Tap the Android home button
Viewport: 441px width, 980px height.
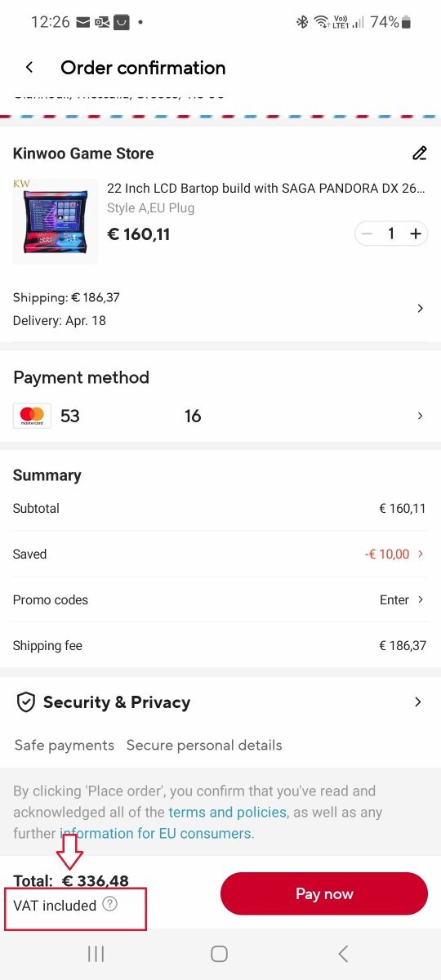pos(219,953)
